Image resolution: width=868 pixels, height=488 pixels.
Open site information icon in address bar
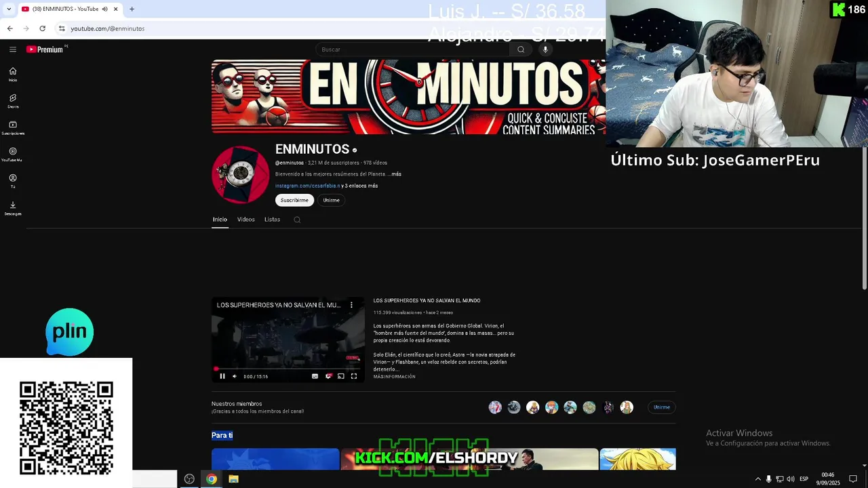click(x=62, y=28)
